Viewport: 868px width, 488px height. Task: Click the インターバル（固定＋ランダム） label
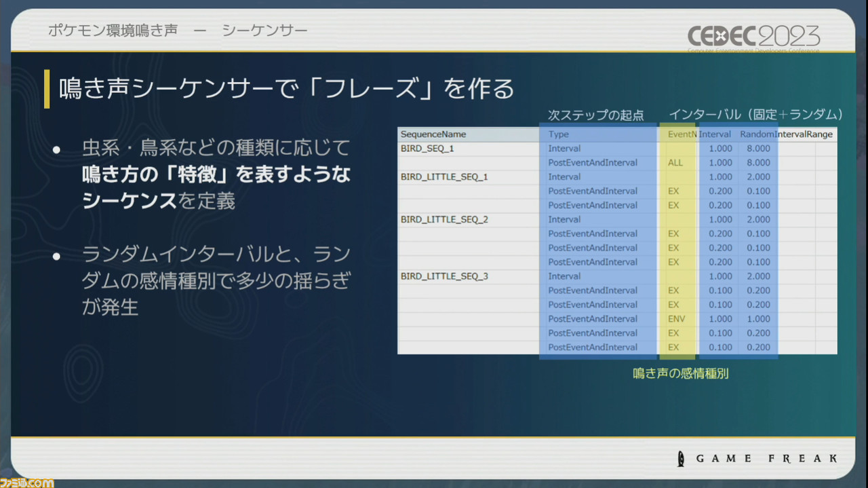(753, 115)
